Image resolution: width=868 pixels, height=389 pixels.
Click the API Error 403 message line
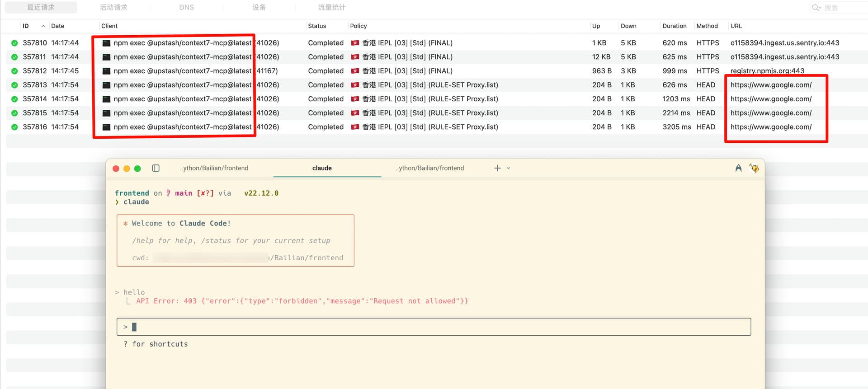(x=302, y=301)
